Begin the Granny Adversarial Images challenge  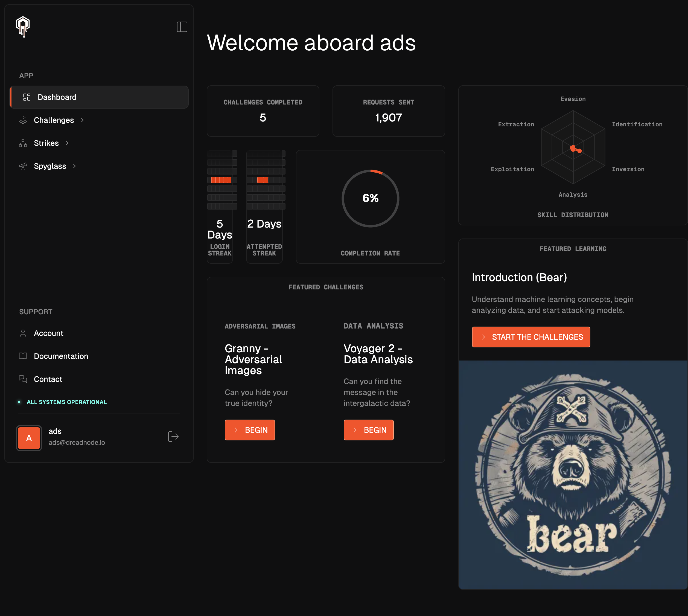click(x=250, y=430)
